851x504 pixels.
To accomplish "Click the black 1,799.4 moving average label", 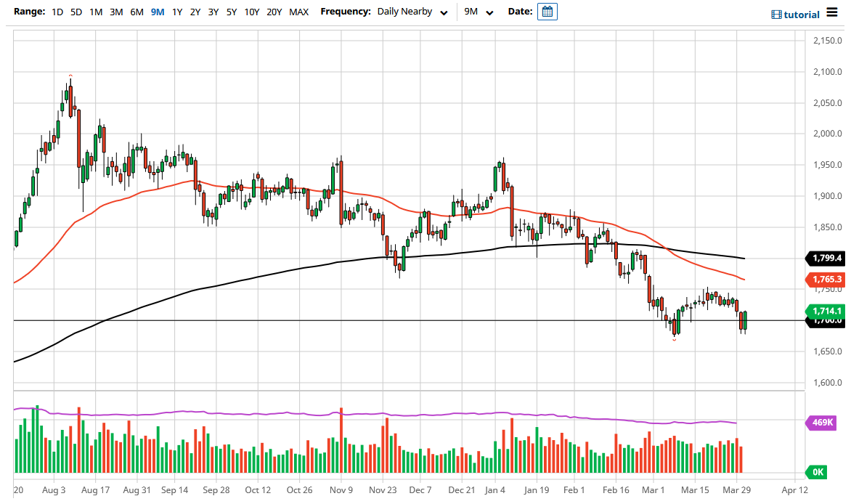I will tap(826, 258).
